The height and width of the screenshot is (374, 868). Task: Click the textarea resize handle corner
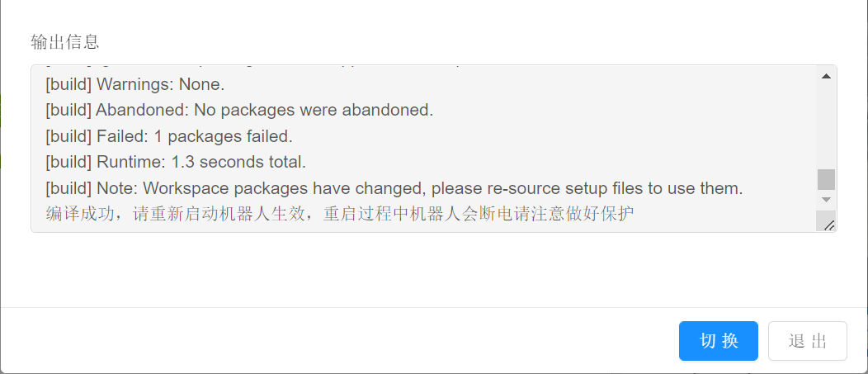[x=828, y=225]
